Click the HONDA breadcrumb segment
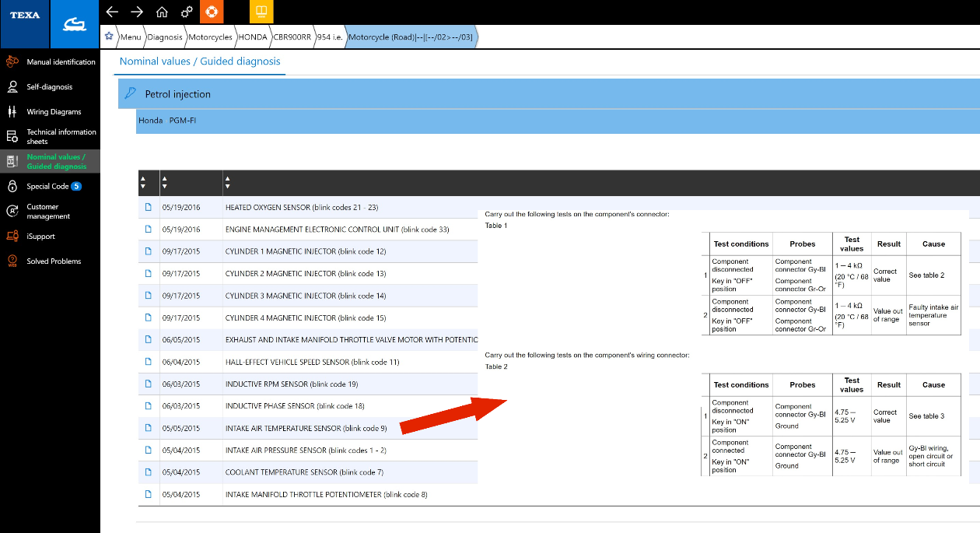The width and height of the screenshot is (980, 533). (252, 37)
